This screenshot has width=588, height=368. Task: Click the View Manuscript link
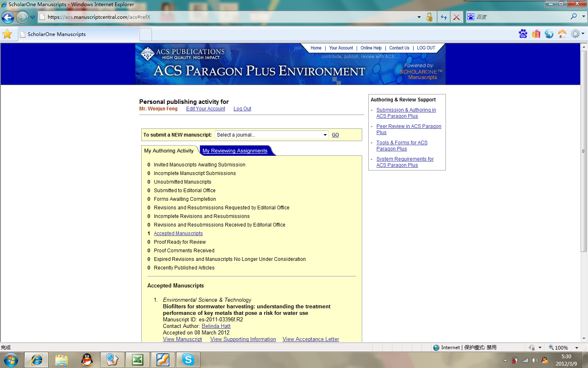tap(183, 339)
